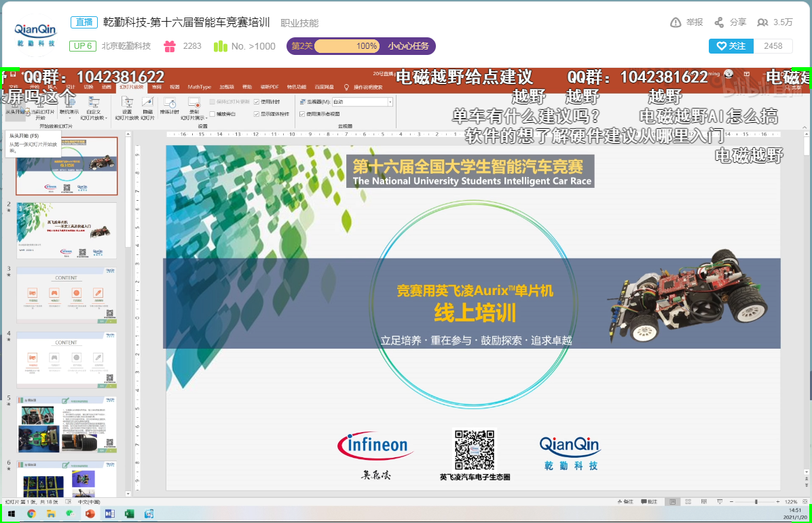This screenshot has width=812, height=523.
Task: Click the gift icon beside 2283
Action: 170,46
